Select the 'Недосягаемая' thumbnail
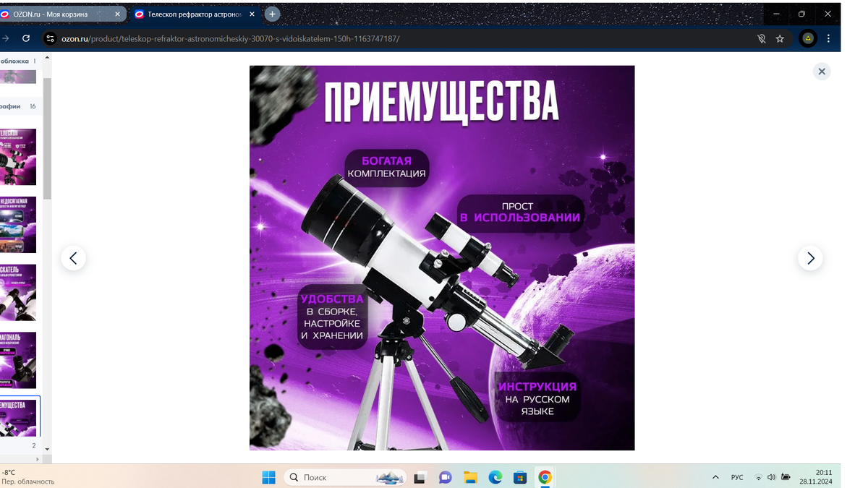 pyautogui.click(x=18, y=225)
